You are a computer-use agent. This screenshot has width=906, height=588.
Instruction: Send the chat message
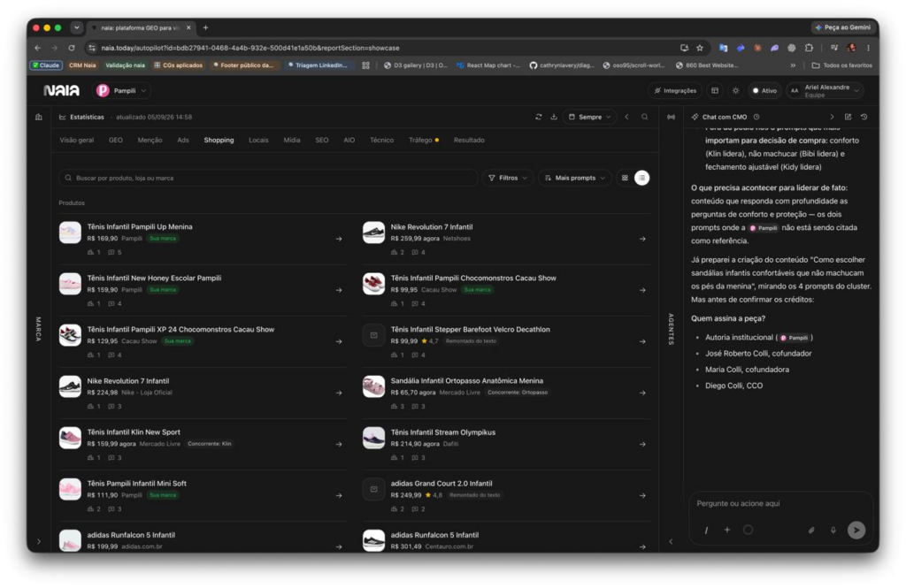(x=856, y=530)
